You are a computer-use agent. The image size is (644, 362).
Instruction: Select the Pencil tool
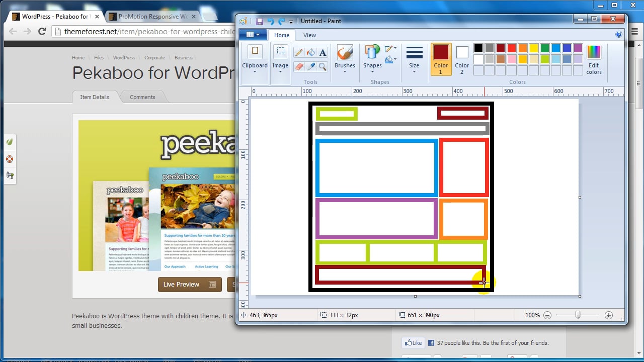pos(298,52)
